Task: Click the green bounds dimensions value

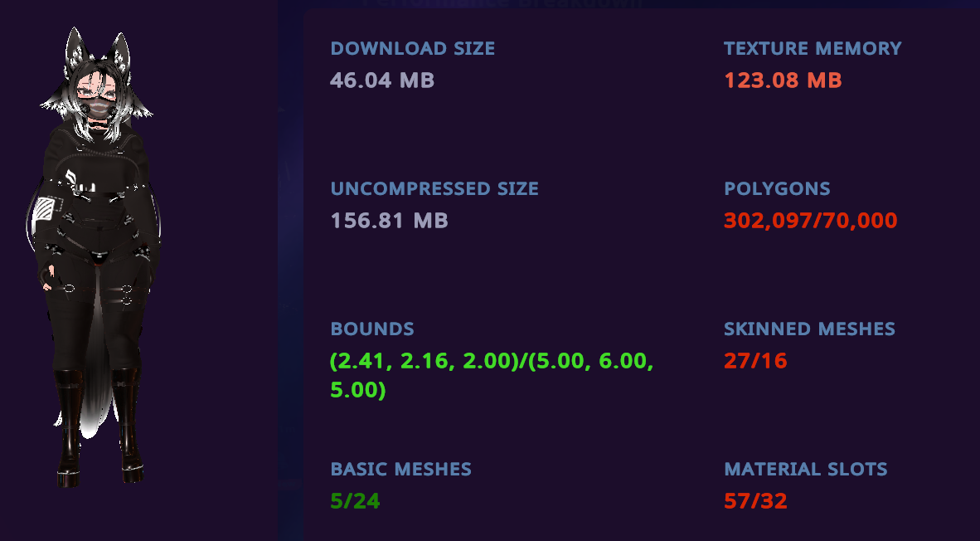Action: (x=492, y=375)
